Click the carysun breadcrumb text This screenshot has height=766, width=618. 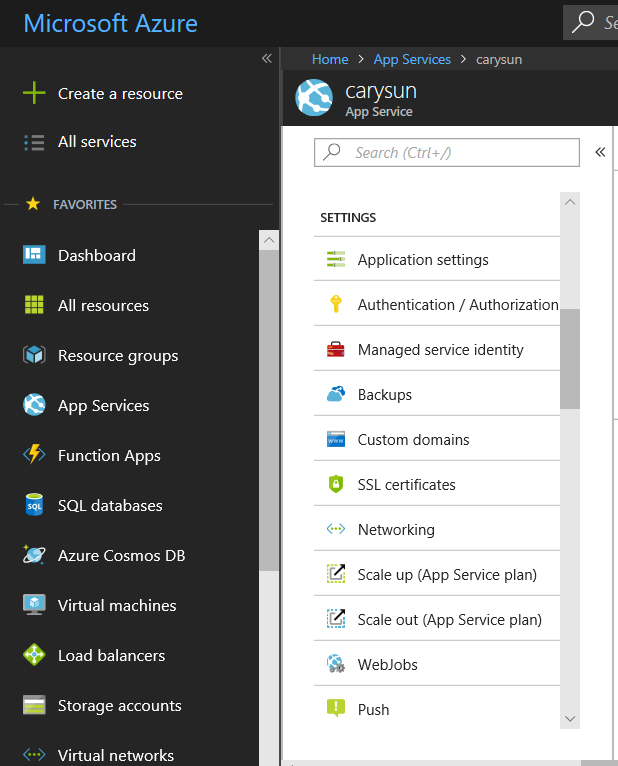(x=499, y=60)
